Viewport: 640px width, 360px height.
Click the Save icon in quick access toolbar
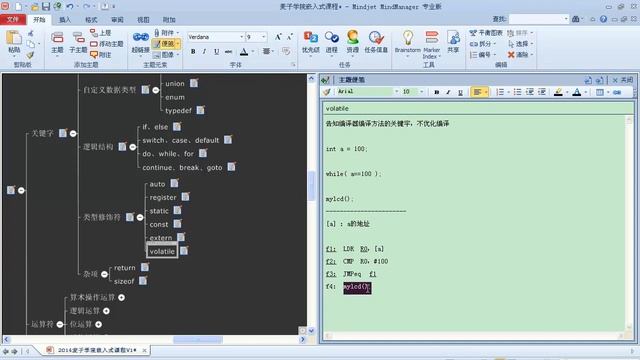pyautogui.click(x=46, y=7)
